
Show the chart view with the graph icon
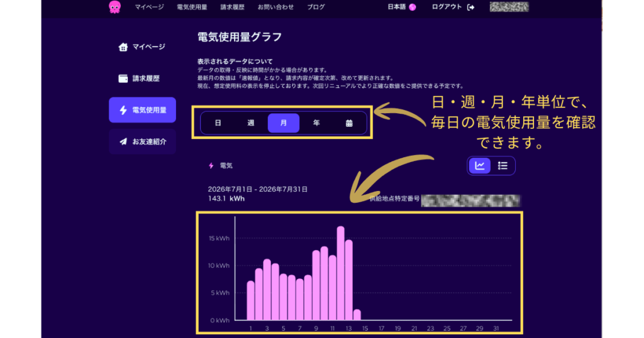pyautogui.click(x=480, y=166)
